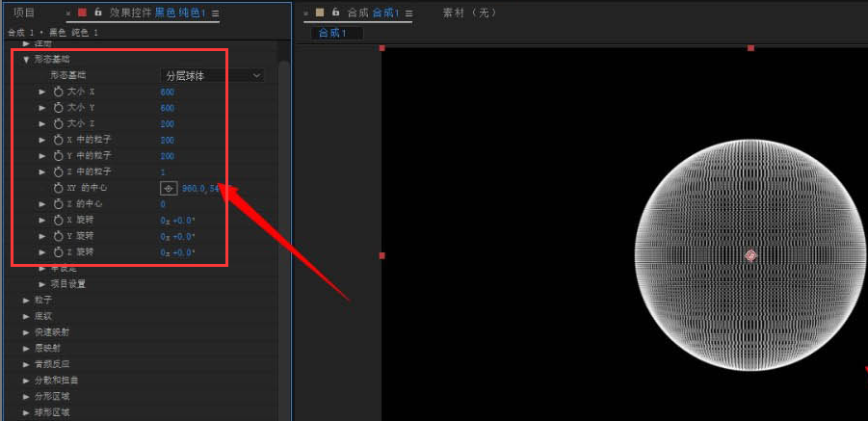Click the stopwatch icon for Z 旋转
868x421 pixels.
[58, 252]
